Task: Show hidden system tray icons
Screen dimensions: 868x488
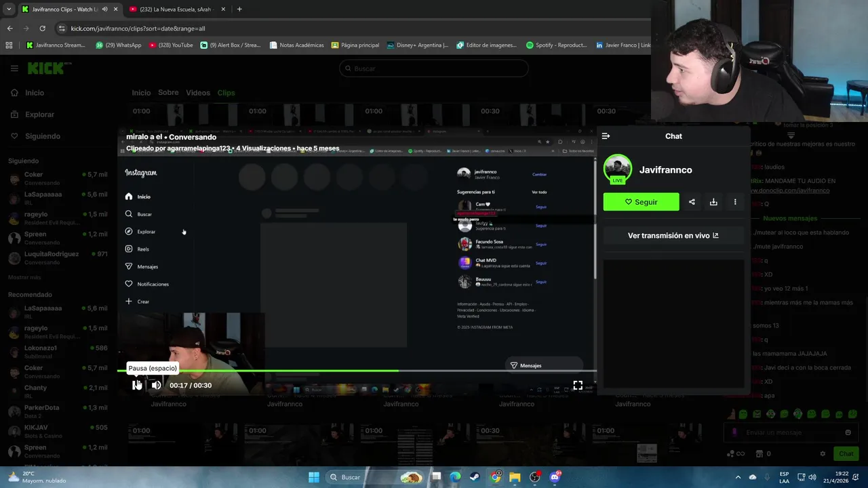Action: pyautogui.click(x=738, y=477)
